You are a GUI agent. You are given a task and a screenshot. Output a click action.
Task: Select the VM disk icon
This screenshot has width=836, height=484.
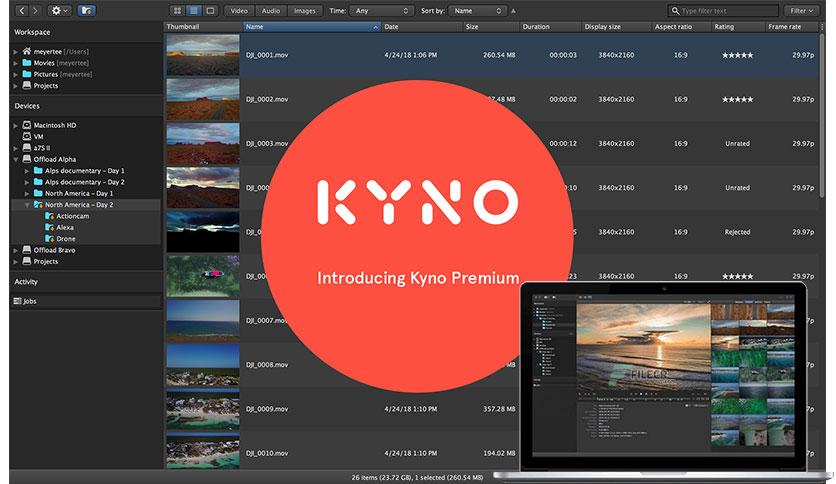click(x=27, y=136)
